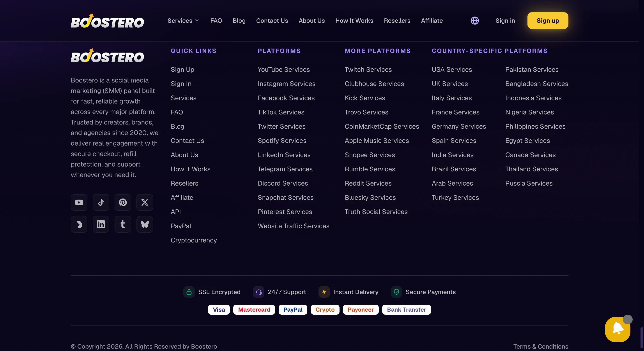Open Truth Social Services link

pos(376,212)
